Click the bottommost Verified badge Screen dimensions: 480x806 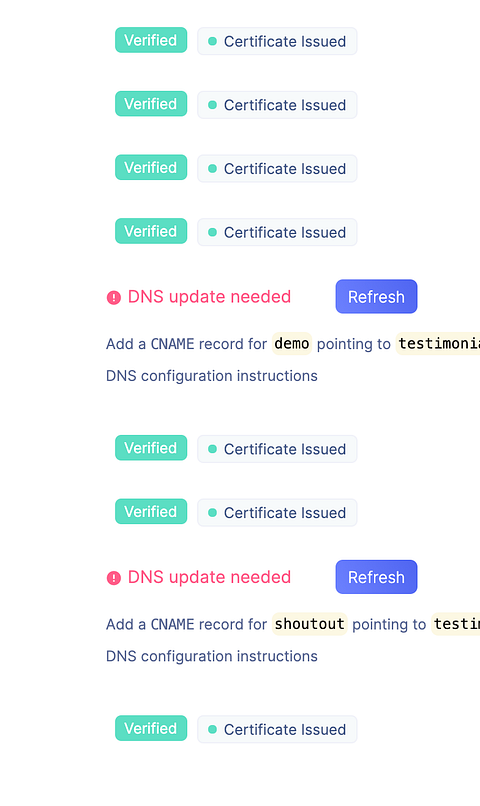[151, 728]
